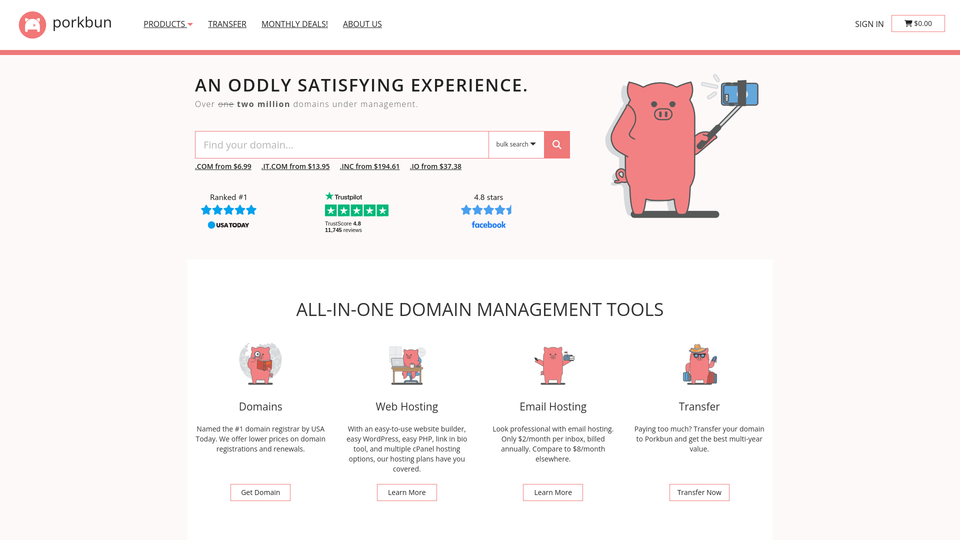The image size is (960, 540).
Task: Click the blue stars under Ranked #1
Action: (x=228, y=210)
